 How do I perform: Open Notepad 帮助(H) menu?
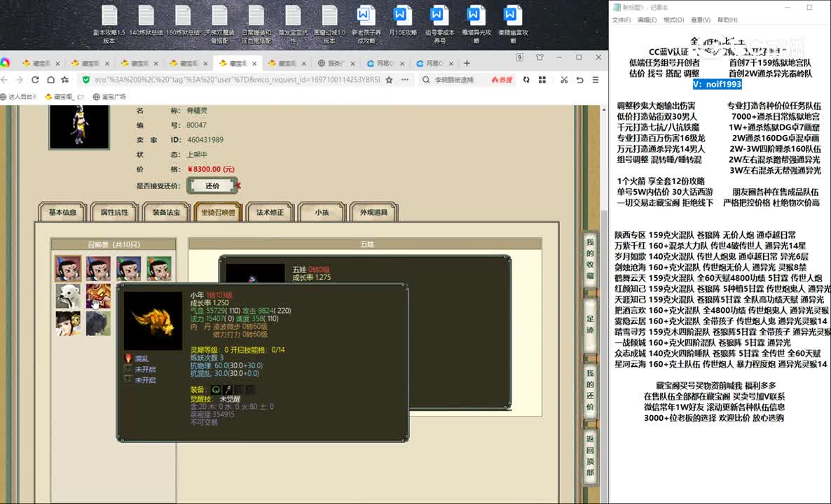(x=727, y=20)
